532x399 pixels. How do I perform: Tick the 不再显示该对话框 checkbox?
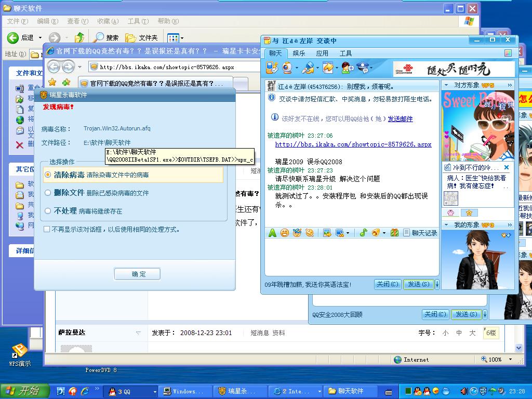(47, 229)
